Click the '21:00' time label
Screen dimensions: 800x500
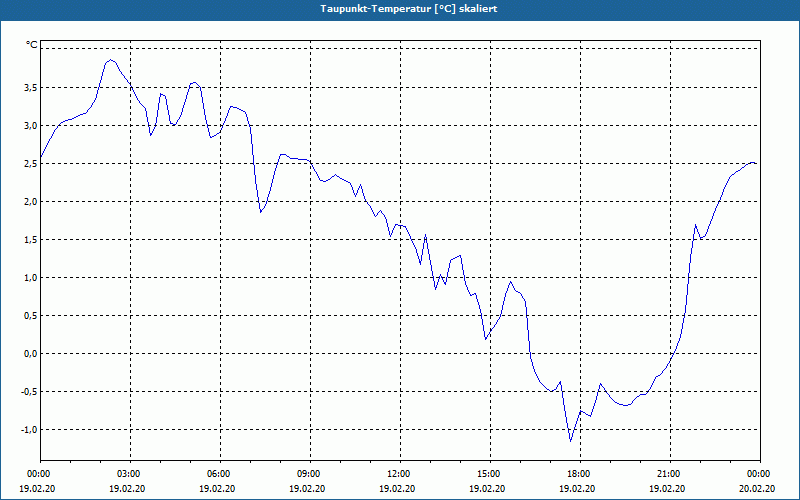(x=670, y=474)
